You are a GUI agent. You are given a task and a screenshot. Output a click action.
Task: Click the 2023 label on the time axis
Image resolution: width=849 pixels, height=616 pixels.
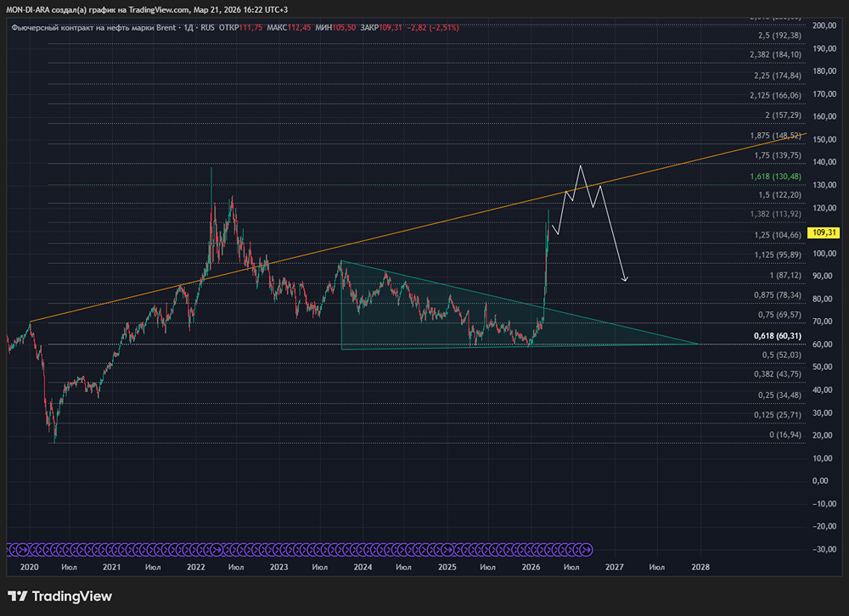pyautogui.click(x=278, y=567)
